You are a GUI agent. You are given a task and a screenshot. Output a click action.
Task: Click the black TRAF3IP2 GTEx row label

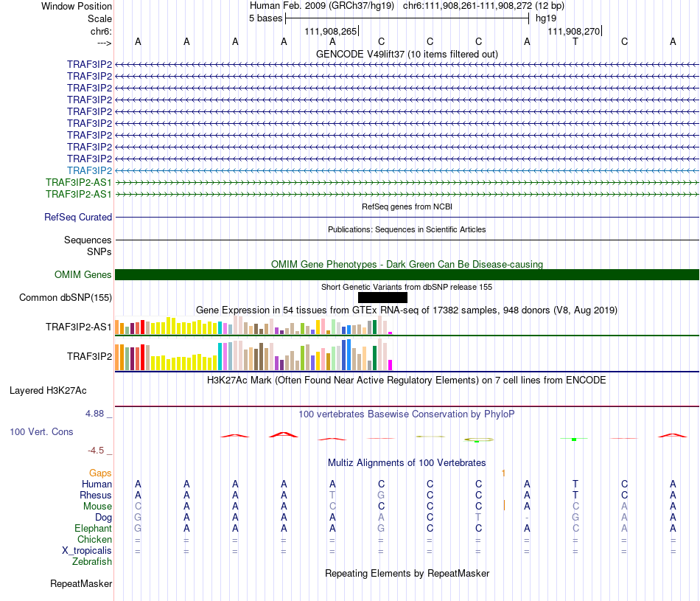89,357
